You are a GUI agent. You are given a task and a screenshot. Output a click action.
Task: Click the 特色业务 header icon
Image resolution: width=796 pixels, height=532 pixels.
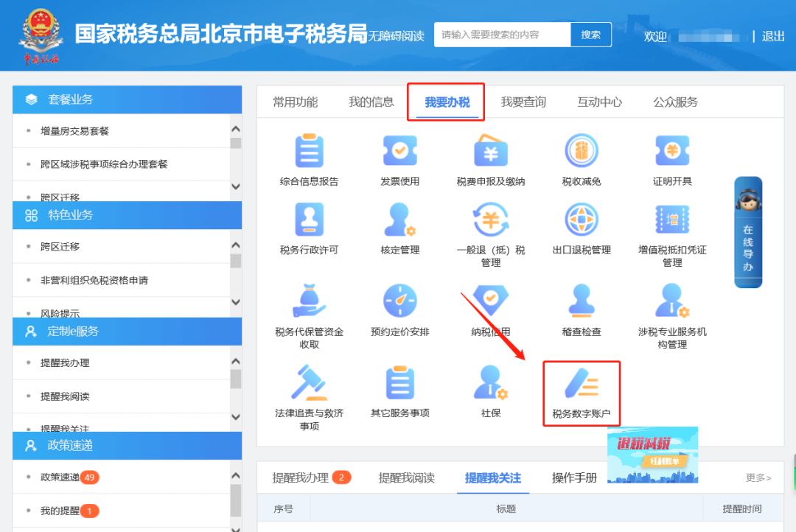tap(32, 215)
